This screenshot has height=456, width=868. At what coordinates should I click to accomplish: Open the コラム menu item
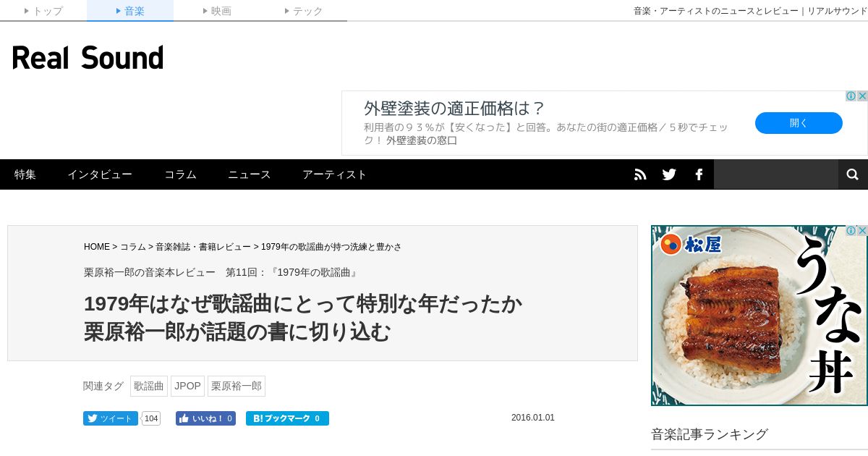point(180,174)
